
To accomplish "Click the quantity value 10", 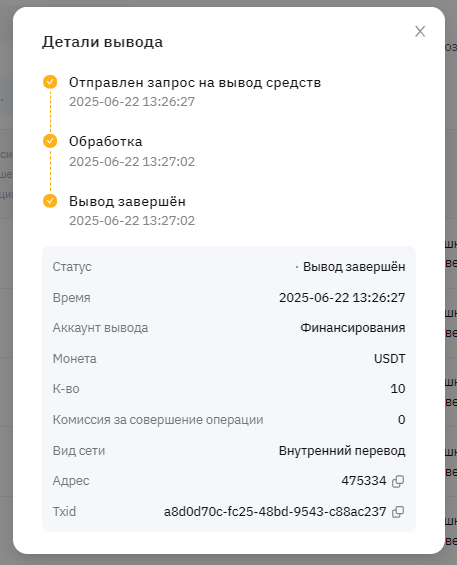I will pos(398,388).
